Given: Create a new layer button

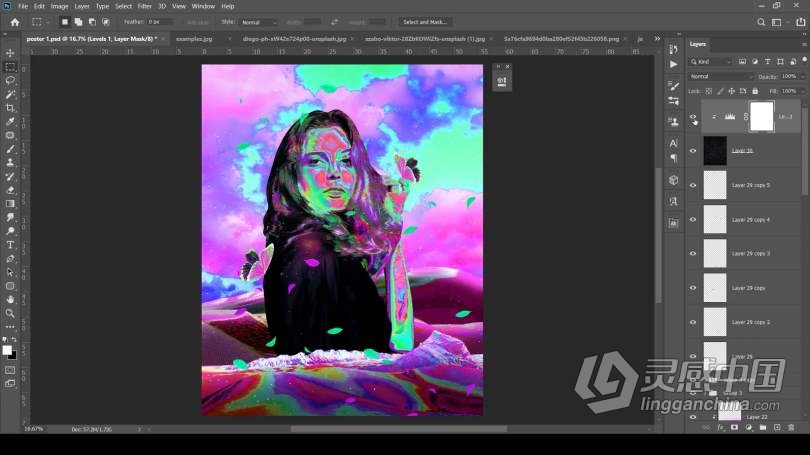Looking at the screenshot, I should pos(777,428).
